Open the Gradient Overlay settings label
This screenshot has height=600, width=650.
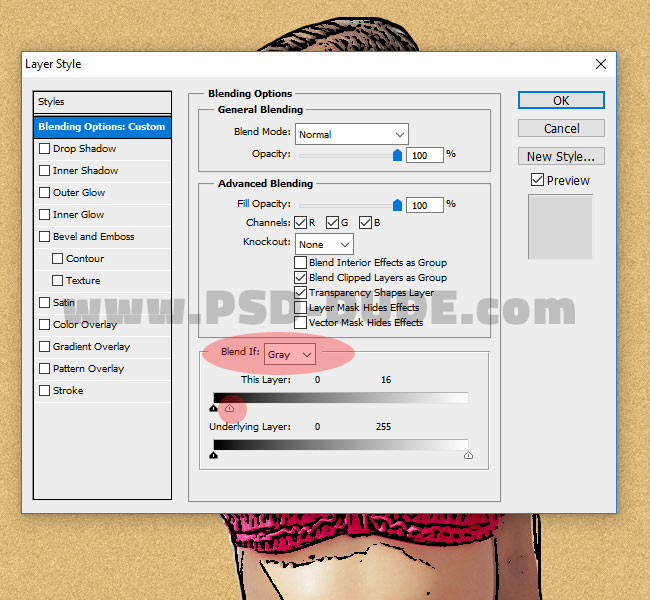(91, 346)
